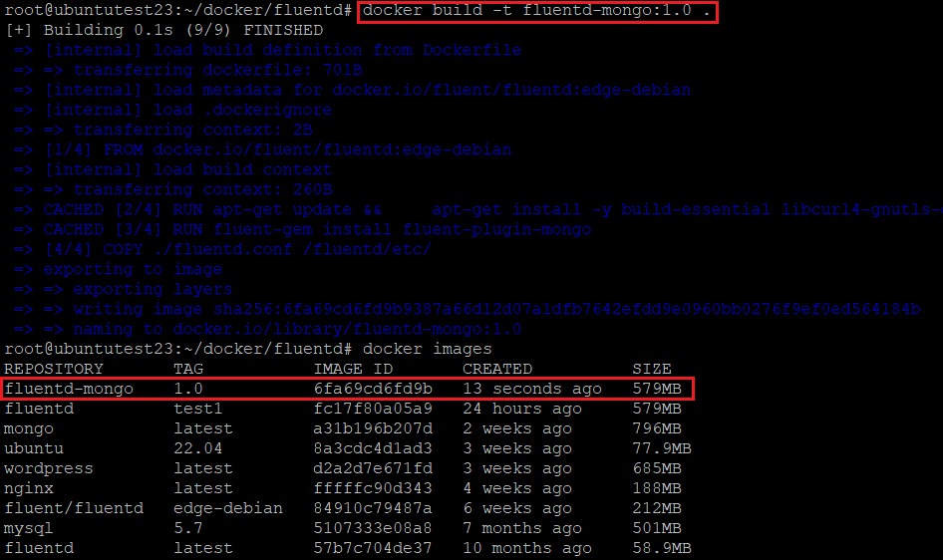The height and width of the screenshot is (560, 943).
Task: Click the TAG column header
Action: [188, 369]
